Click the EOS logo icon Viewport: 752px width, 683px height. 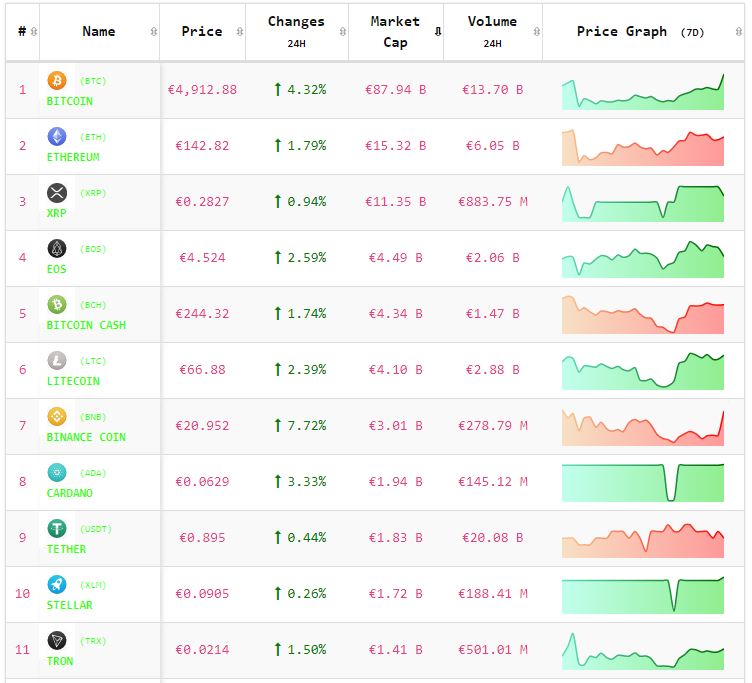pyautogui.click(x=57, y=249)
